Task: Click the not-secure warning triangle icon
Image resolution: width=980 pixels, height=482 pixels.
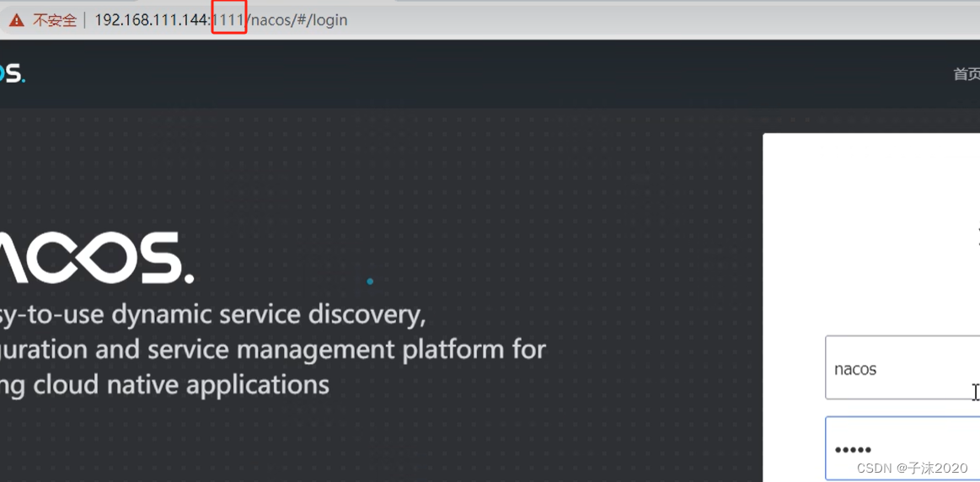Action: click(x=16, y=20)
